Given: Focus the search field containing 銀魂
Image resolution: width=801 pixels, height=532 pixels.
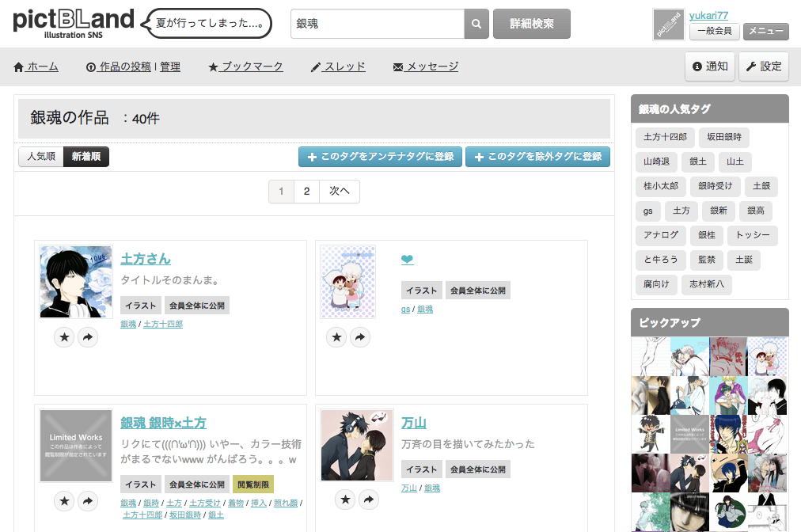Looking at the screenshot, I should click(x=378, y=24).
